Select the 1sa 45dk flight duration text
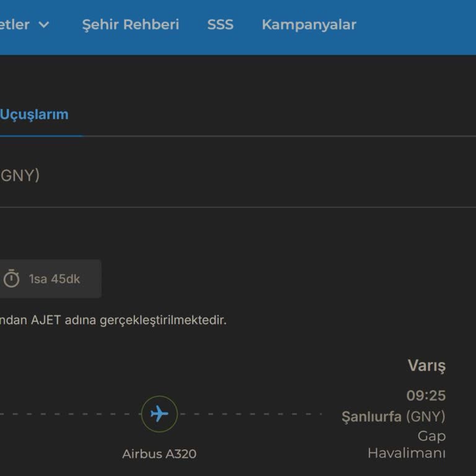 tap(55, 279)
